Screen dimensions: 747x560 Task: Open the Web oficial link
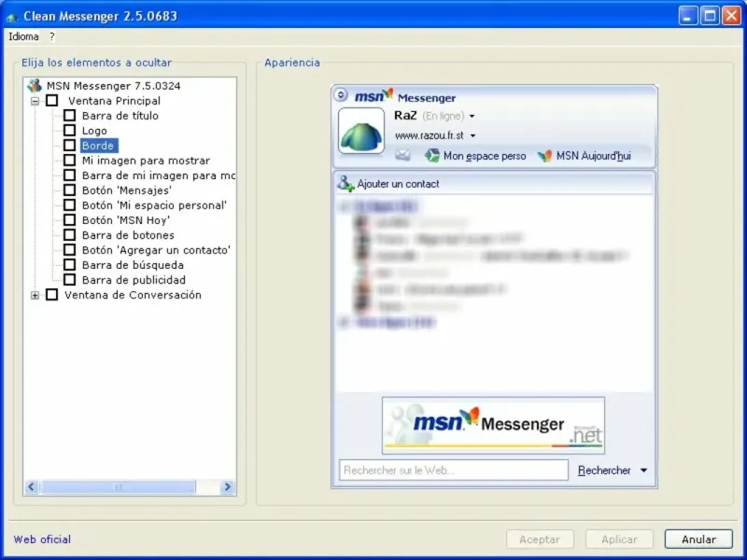tap(42, 539)
